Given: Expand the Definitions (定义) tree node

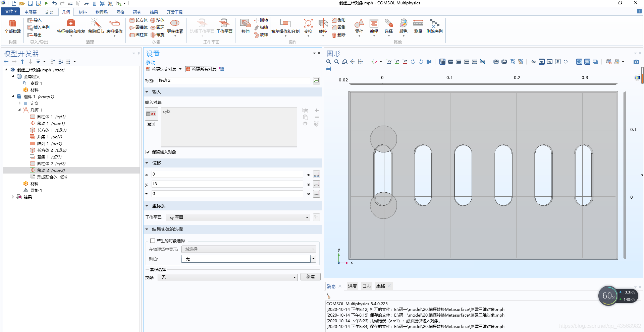Looking at the screenshot, I should [x=19, y=103].
